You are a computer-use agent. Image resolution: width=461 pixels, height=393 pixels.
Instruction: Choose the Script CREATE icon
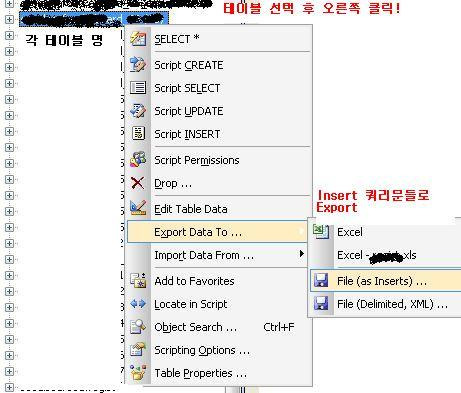pyautogui.click(x=138, y=65)
